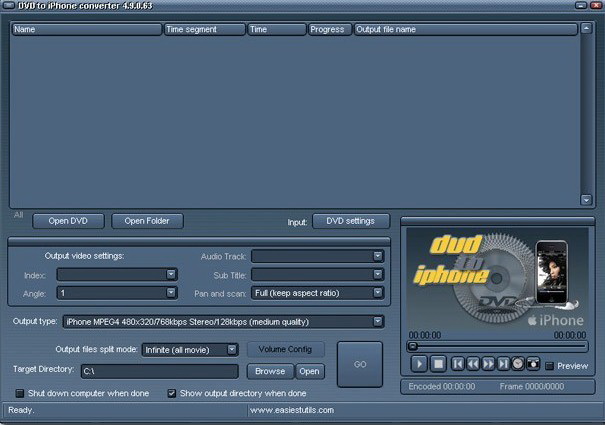Rewind the preview video
This screenshot has height=425, width=605.
473,364
